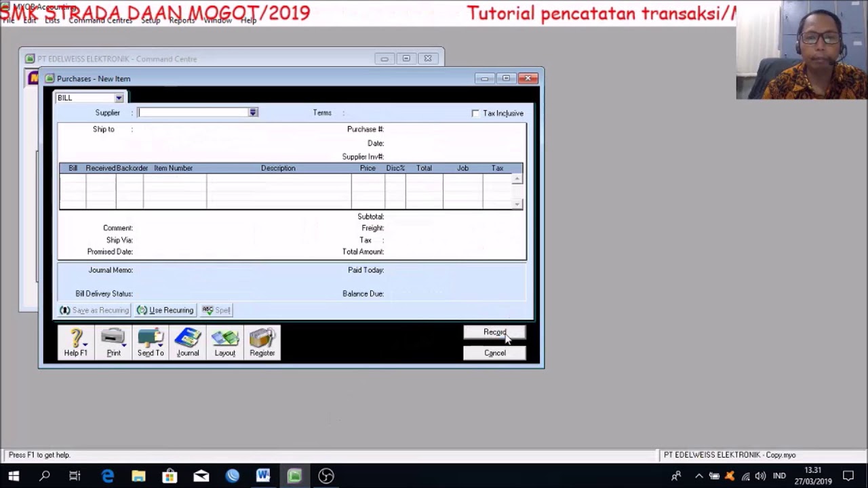Click the Price column header
Screen dimensions: 868x488
[x=368, y=168]
